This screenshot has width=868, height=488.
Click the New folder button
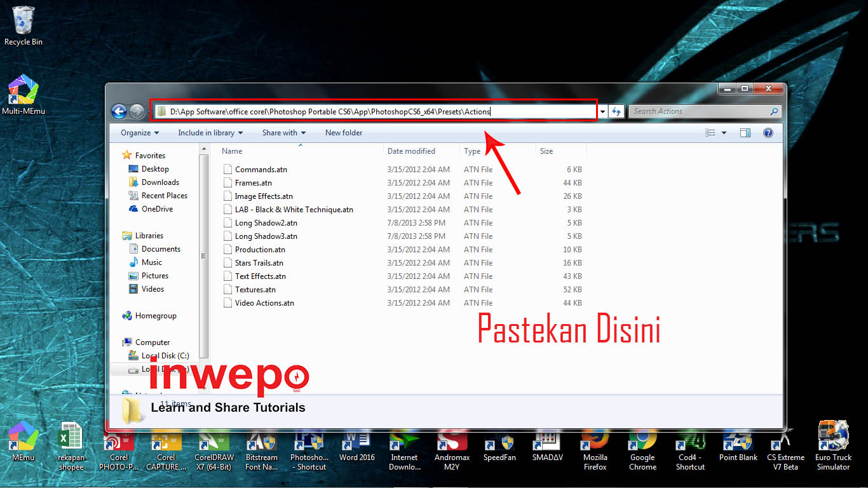click(344, 133)
